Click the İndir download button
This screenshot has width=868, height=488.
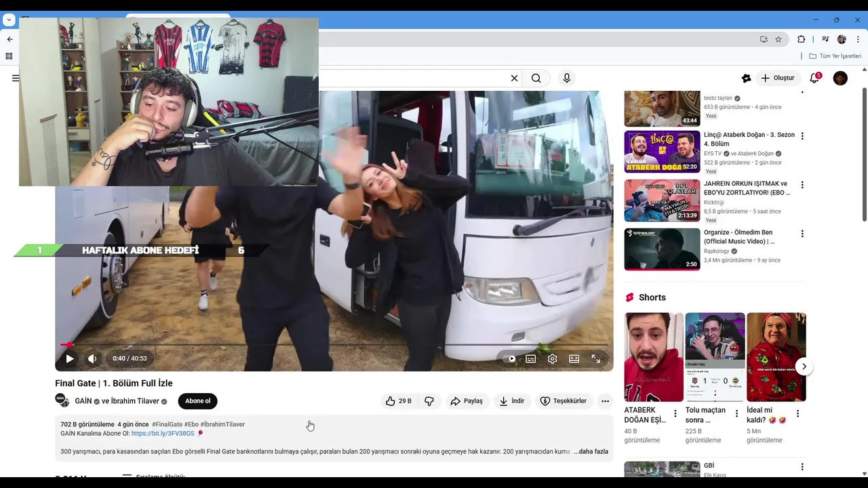pyautogui.click(x=512, y=401)
